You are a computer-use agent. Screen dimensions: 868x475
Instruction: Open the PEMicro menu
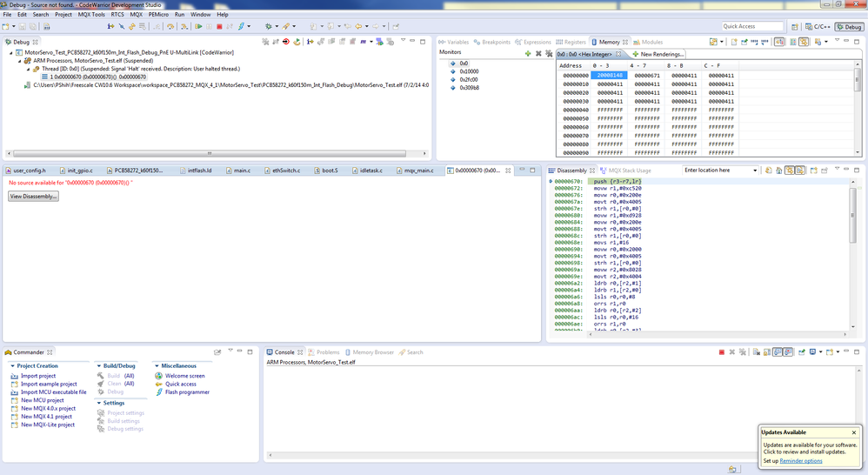click(x=158, y=15)
